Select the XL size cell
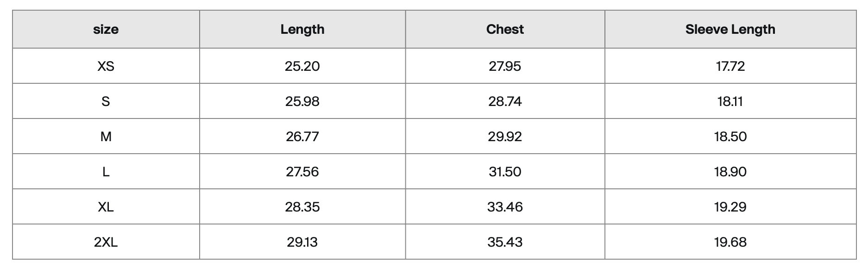 coord(106,206)
